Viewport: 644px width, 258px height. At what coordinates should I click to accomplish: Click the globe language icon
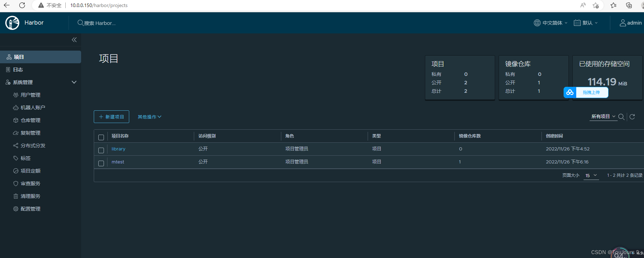(537, 23)
